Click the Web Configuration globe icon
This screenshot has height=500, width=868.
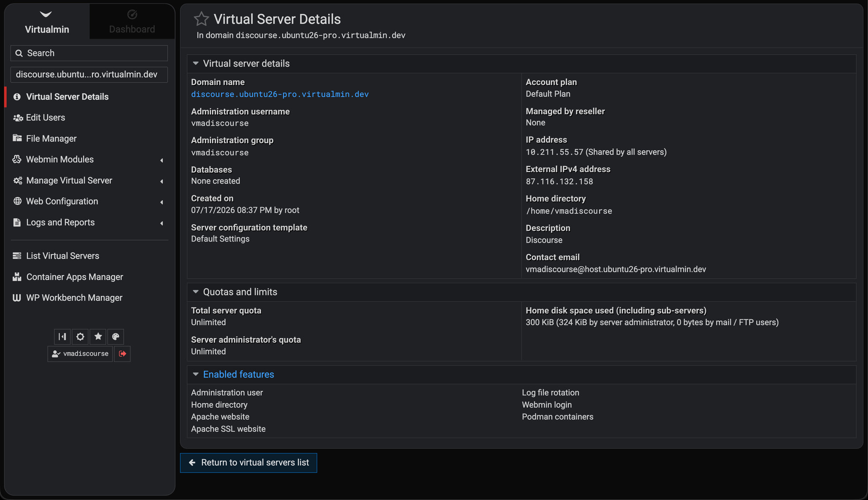pos(17,201)
